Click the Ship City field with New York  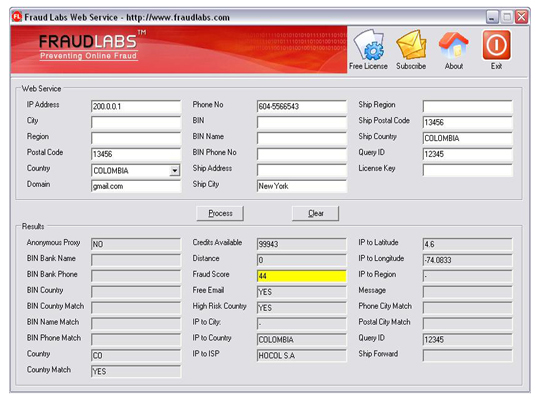click(x=302, y=186)
